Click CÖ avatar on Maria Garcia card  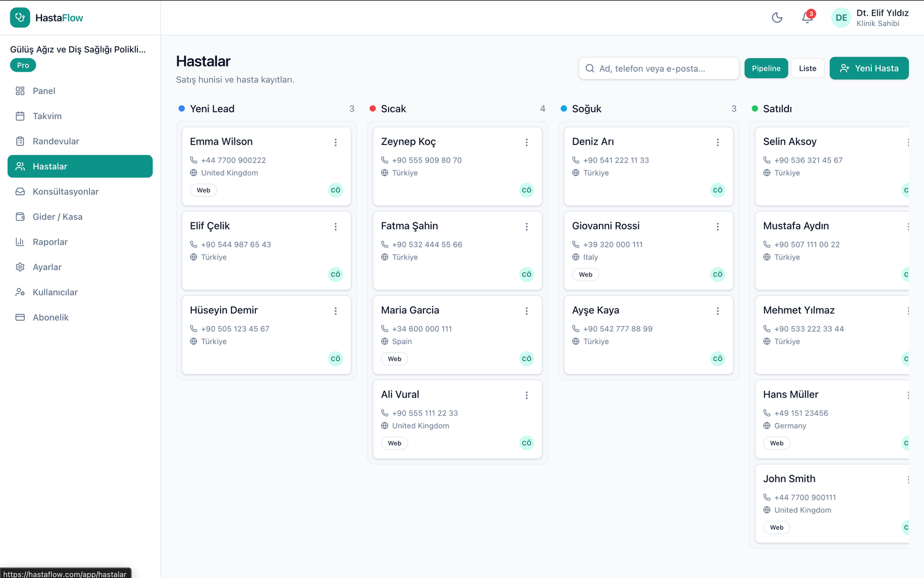[x=527, y=359]
